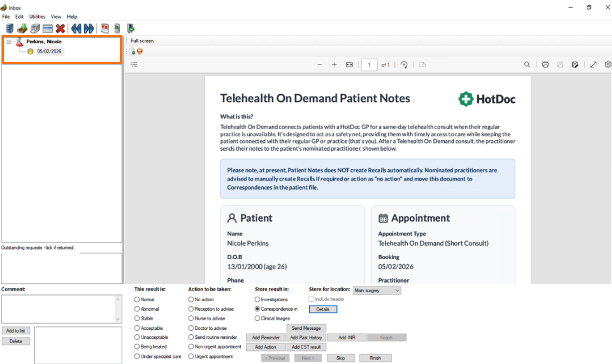The height and width of the screenshot is (364, 612).
Task: Click the Add Reminder button
Action: (266, 338)
